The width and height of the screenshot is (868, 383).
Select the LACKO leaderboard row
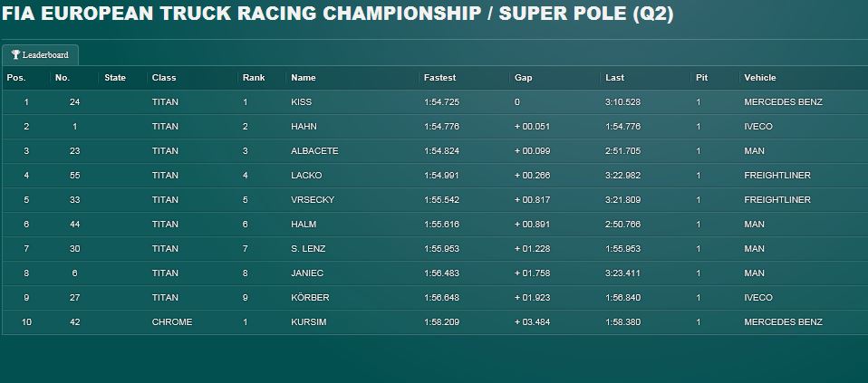435,176
